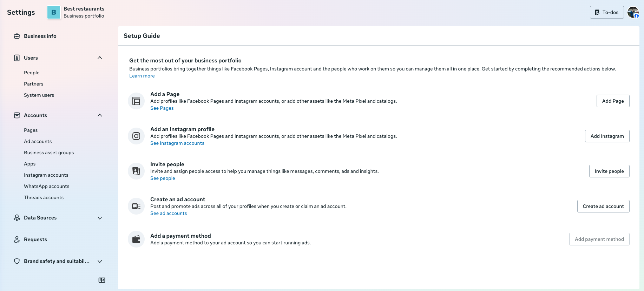Viewport: 644px width, 291px height.
Task: Open your profile picture menu
Action: pyautogui.click(x=633, y=12)
